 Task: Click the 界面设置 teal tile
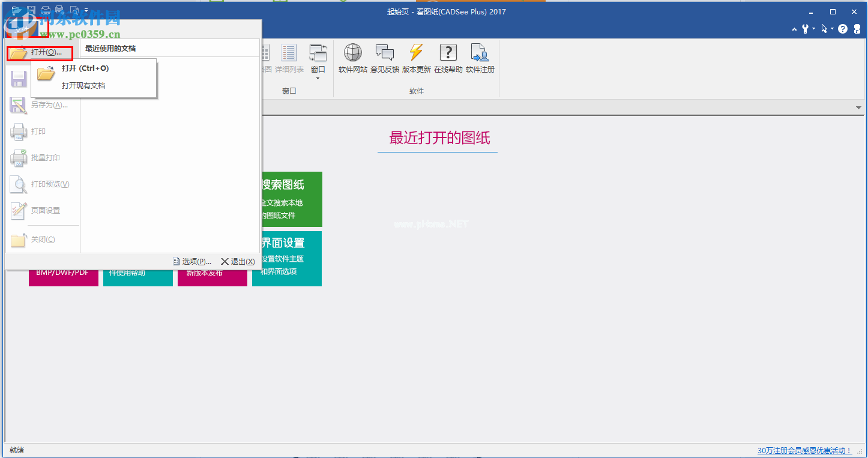(x=291, y=259)
